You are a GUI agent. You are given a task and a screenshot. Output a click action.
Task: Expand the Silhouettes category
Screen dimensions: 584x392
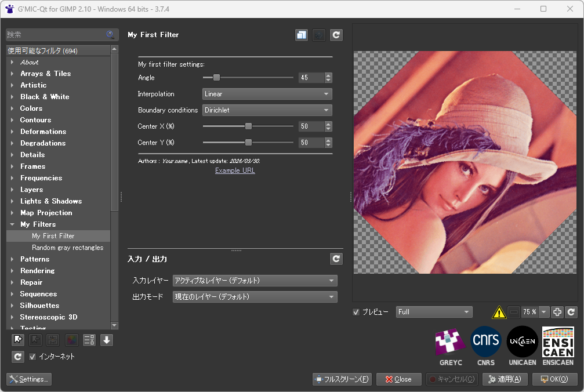click(12, 306)
